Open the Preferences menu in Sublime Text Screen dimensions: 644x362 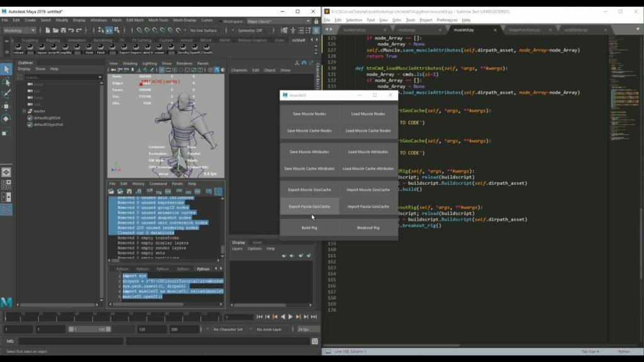click(447, 20)
